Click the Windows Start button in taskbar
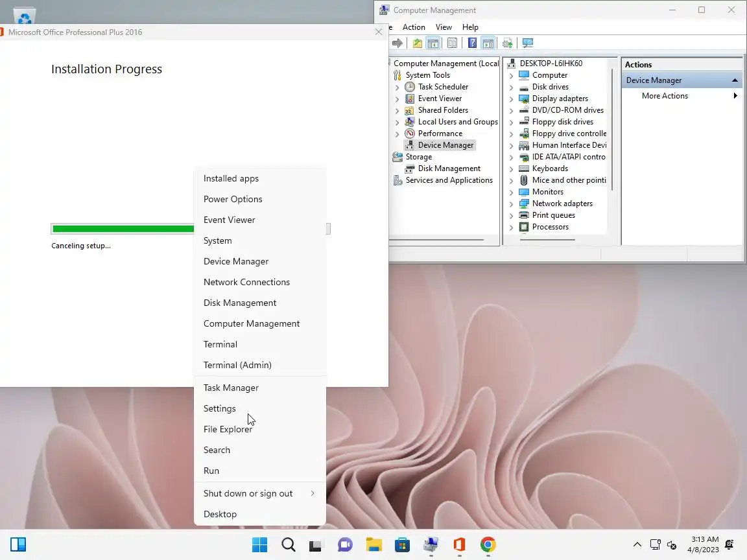Image resolution: width=747 pixels, height=560 pixels. tap(259, 544)
